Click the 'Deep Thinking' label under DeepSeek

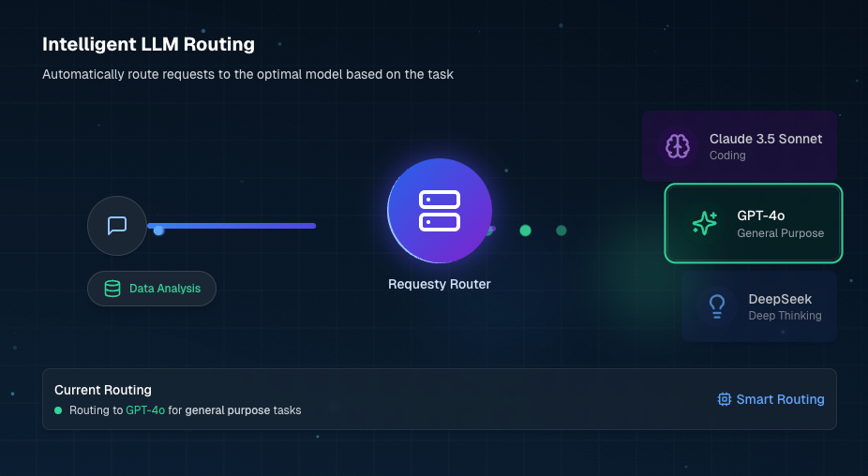(x=785, y=316)
